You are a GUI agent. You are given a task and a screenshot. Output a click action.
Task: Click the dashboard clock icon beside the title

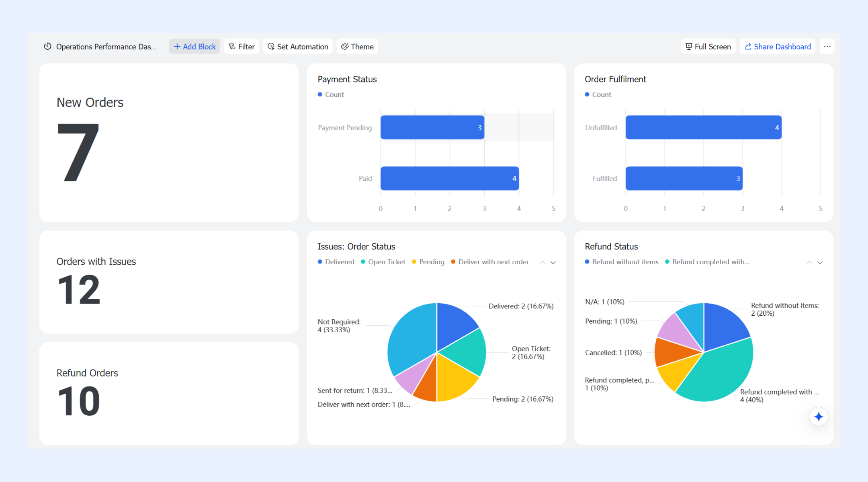coord(47,47)
